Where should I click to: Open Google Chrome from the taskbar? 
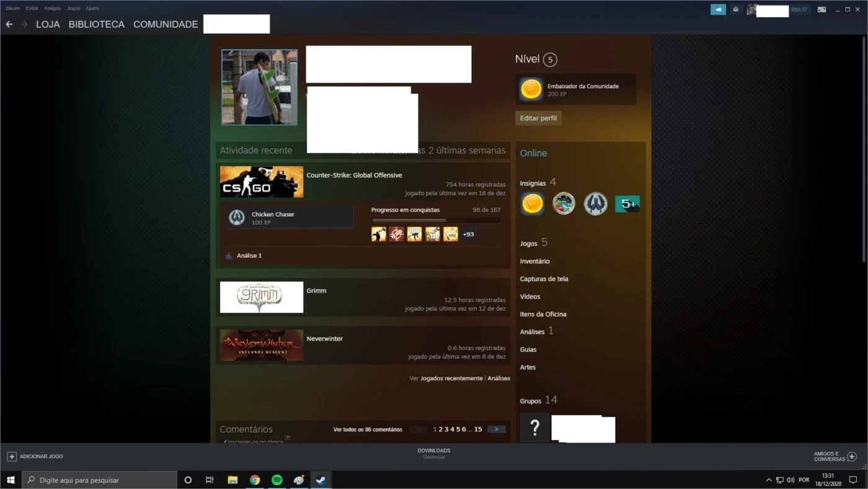(x=255, y=480)
